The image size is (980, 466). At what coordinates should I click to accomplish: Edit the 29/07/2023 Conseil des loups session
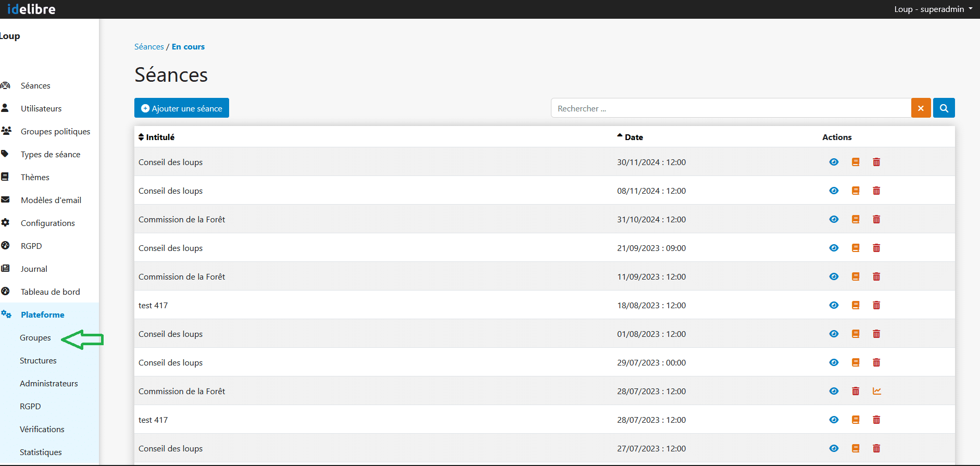[856, 362]
